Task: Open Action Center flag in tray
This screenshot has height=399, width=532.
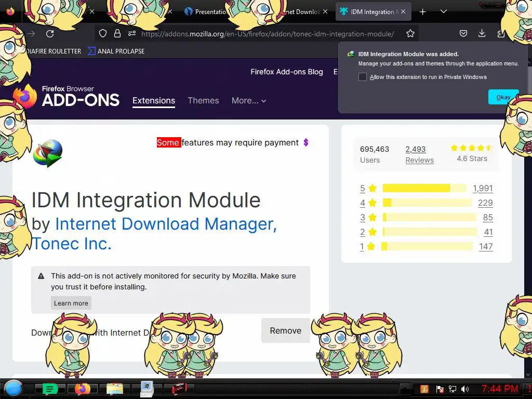Action: click(x=440, y=389)
